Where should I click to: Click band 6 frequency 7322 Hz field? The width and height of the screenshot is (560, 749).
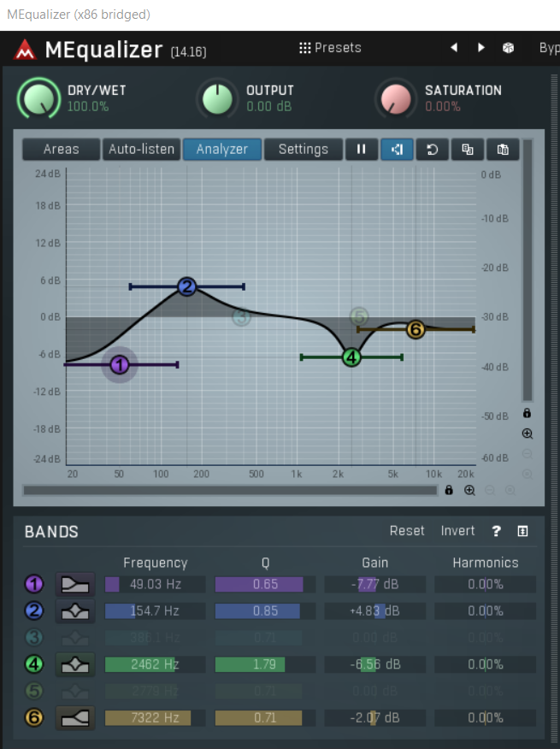coord(156,718)
